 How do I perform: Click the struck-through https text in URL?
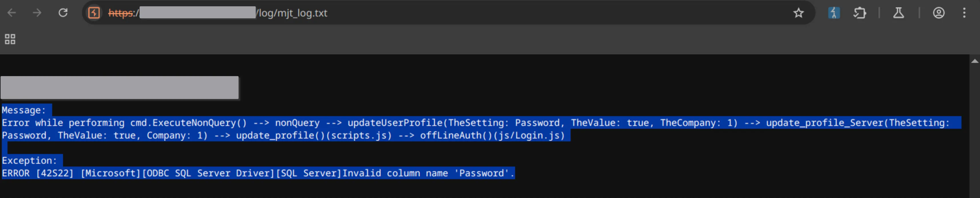pyautogui.click(x=121, y=13)
